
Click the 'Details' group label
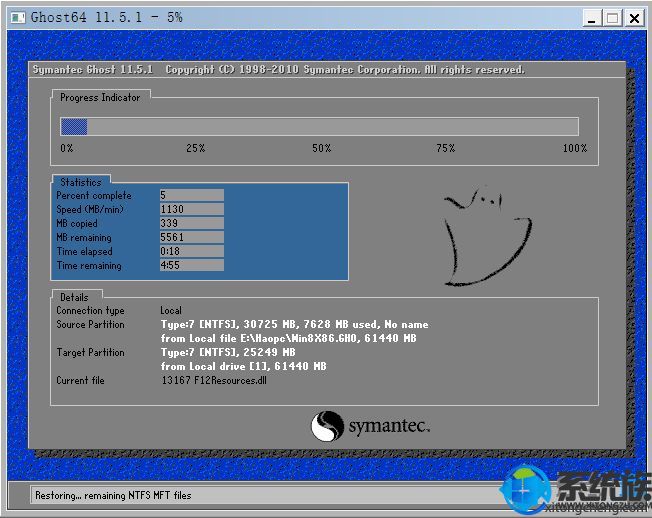pyautogui.click(x=74, y=297)
